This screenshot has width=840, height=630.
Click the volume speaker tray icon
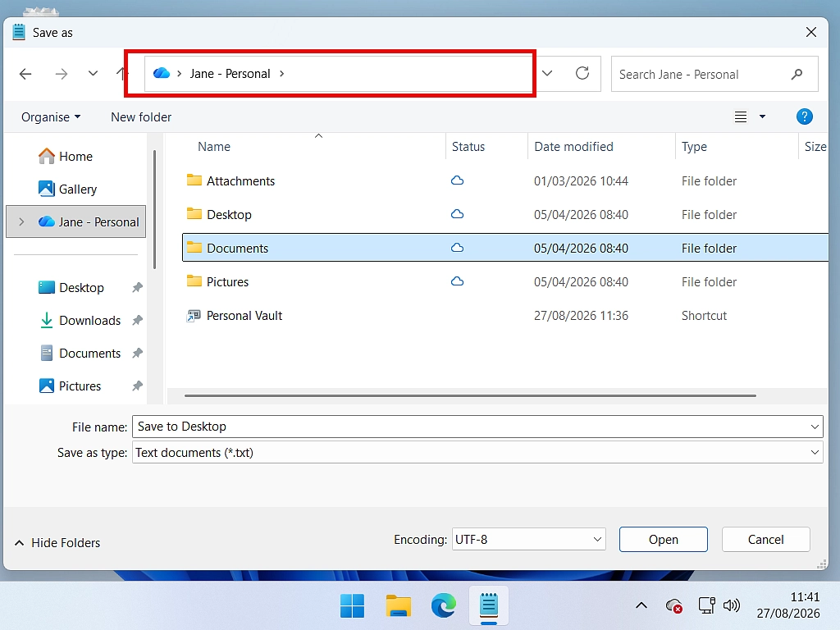click(731, 606)
